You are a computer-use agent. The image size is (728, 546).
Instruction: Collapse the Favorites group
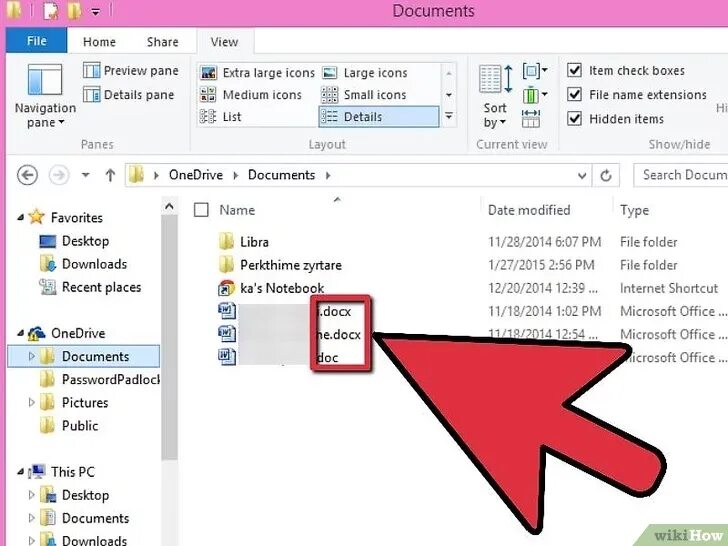[20, 217]
